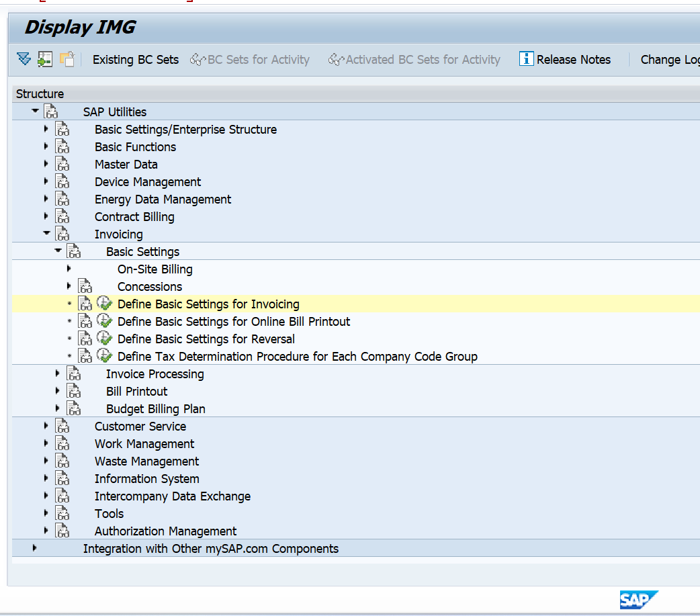Select the Master Data row text

pyautogui.click(x=126, y=165)
